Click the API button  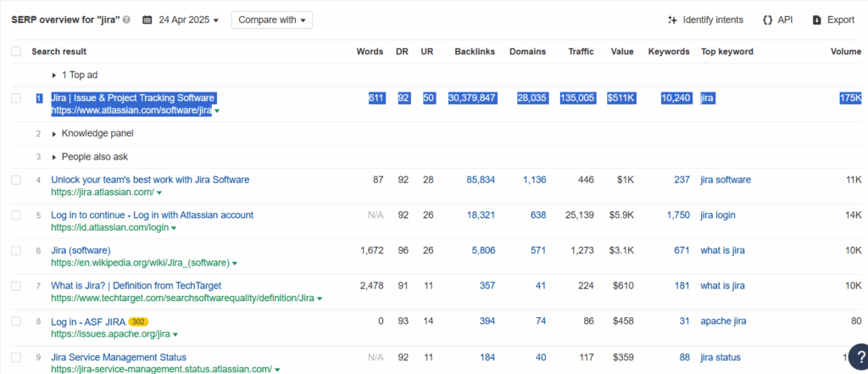[777, 20]
